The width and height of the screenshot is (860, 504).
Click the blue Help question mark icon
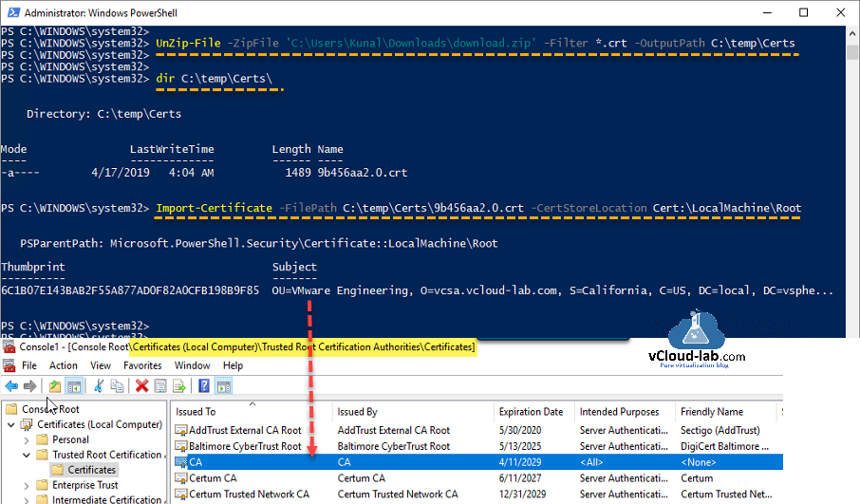coord(204,386)
